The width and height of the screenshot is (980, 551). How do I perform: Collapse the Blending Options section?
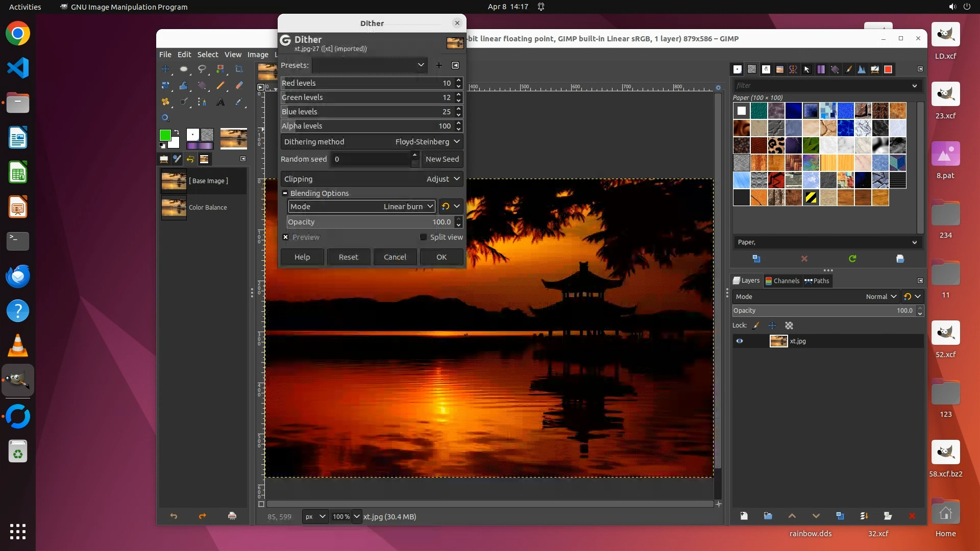click(x=285, y=193)
